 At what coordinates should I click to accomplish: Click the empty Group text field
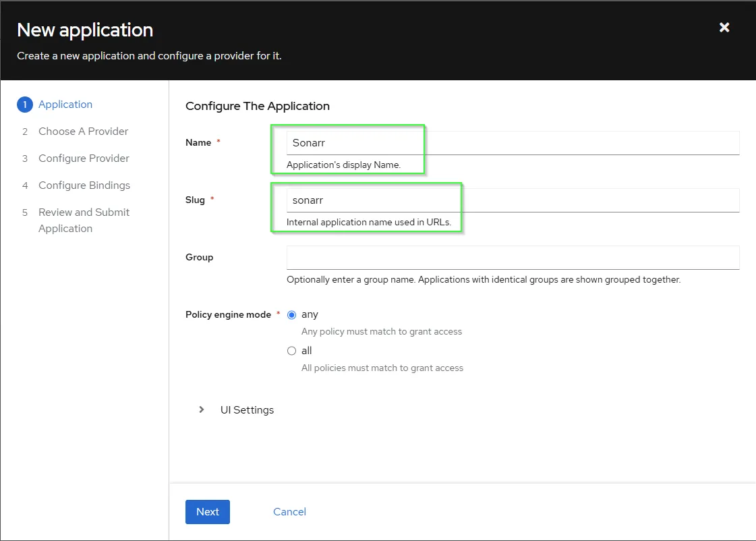(x=513, y=258)
